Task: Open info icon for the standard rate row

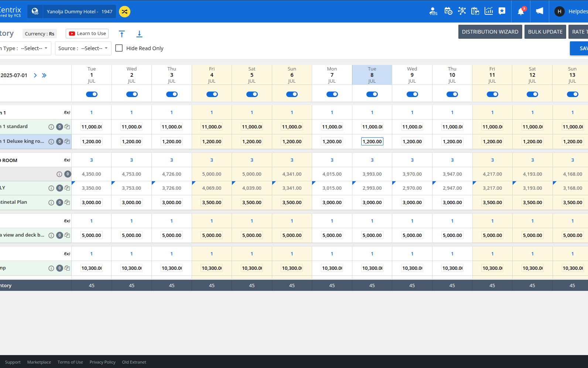Action: click(51, 127)
